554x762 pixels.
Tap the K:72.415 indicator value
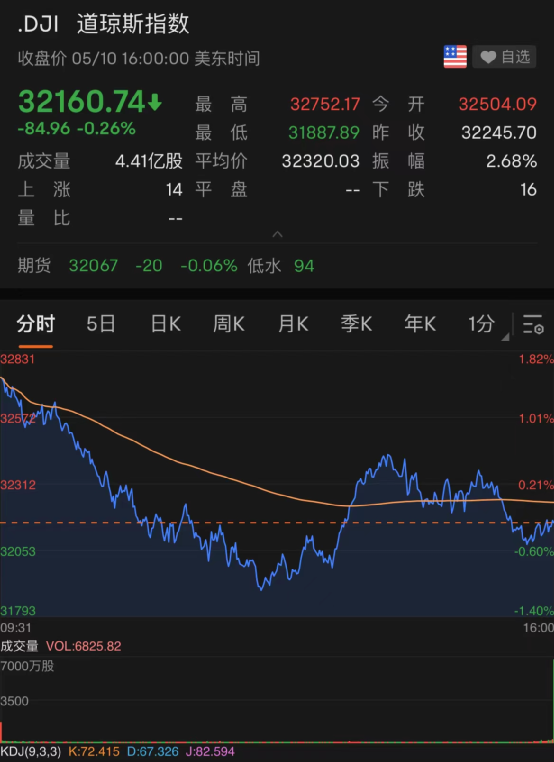click(94, 752)
